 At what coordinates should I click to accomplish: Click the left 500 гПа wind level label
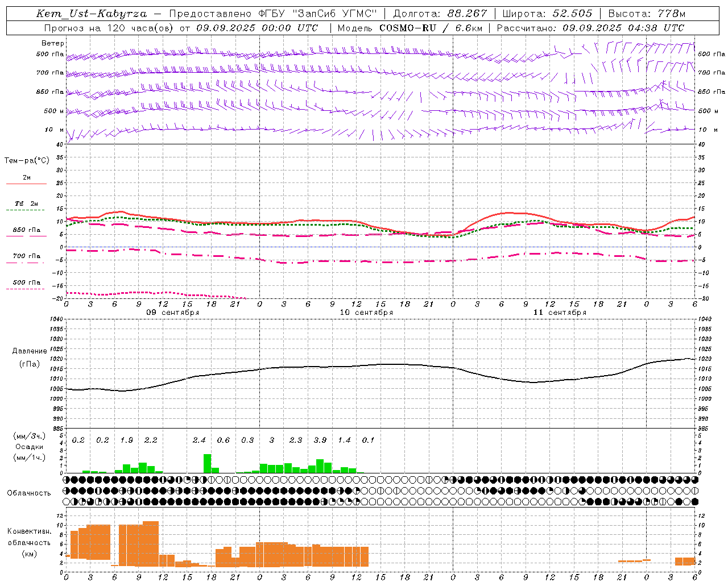tap(50, 54)
